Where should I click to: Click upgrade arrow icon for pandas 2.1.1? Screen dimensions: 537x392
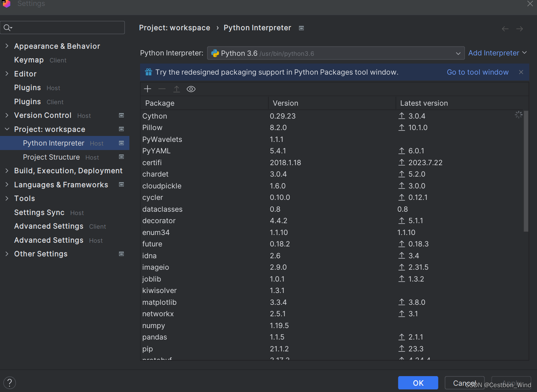click(x=402, y=337)
